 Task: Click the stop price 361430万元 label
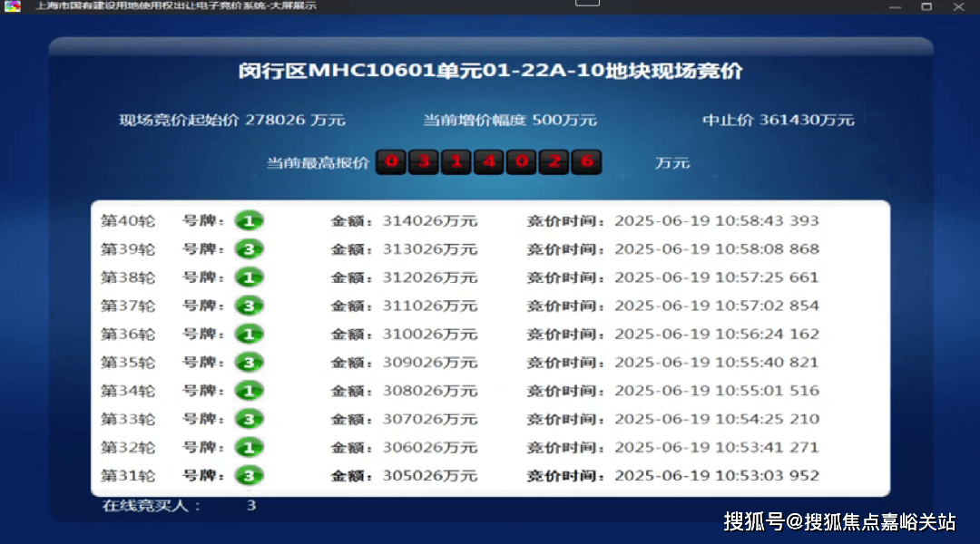click(778, 120)
